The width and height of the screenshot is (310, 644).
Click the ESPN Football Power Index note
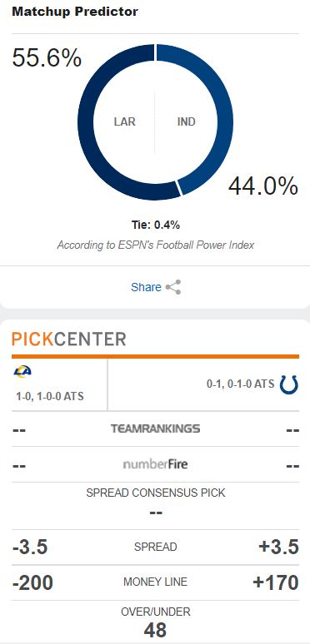click(155, 245)
